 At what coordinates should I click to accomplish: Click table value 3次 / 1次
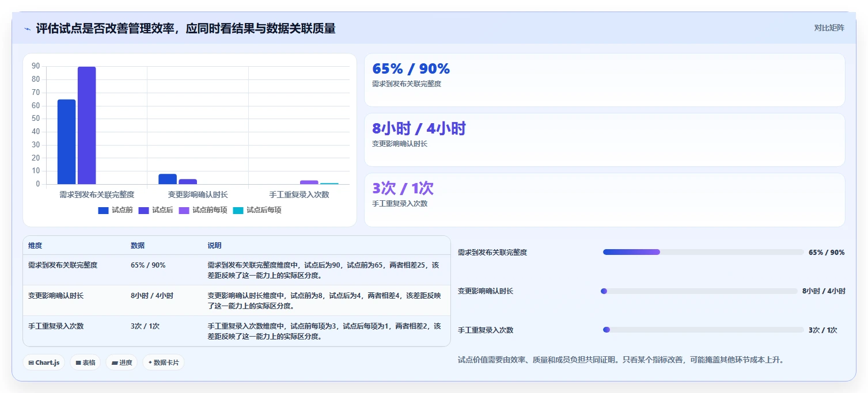pyautogui.click(x=145, y=326)
